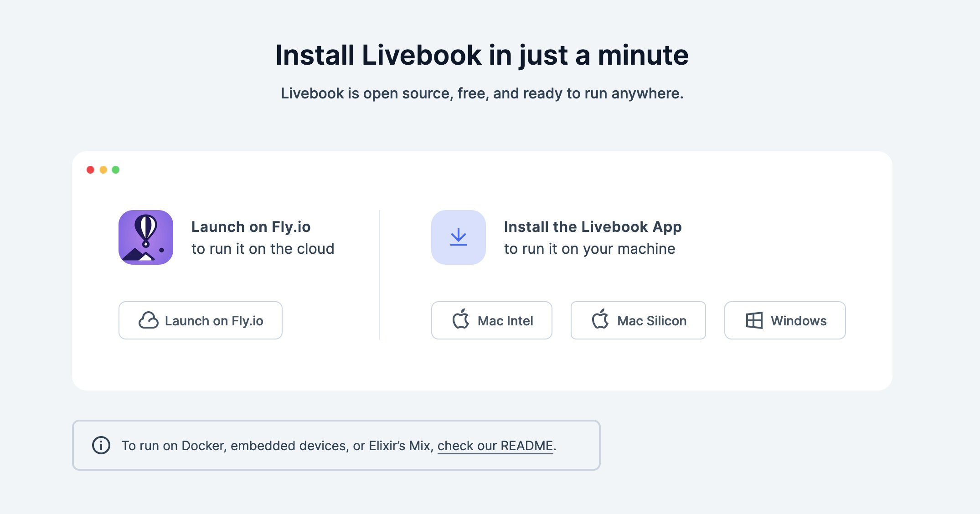Download Livebook for Mac Intel

491,320
